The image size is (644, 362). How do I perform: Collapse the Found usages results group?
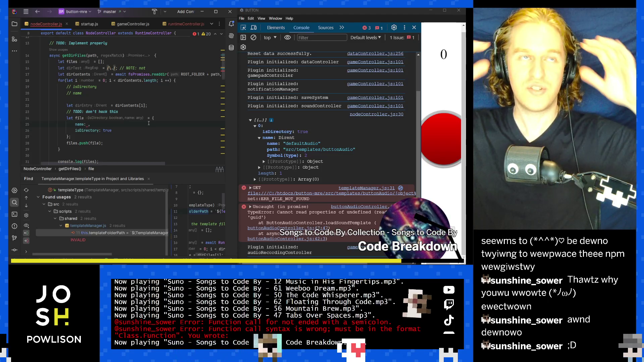click(x=38, y=197)
